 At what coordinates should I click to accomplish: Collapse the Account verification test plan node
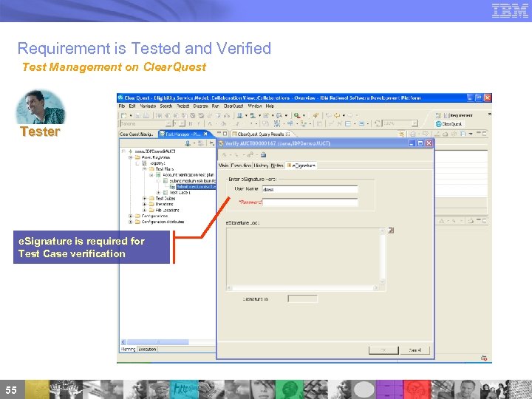click(x=151, y=175)
